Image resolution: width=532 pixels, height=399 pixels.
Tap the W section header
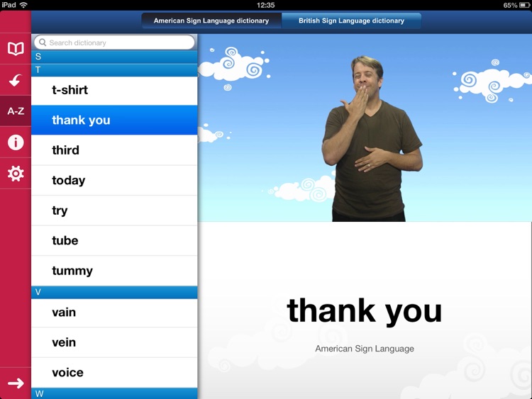(x=114, y=393)
